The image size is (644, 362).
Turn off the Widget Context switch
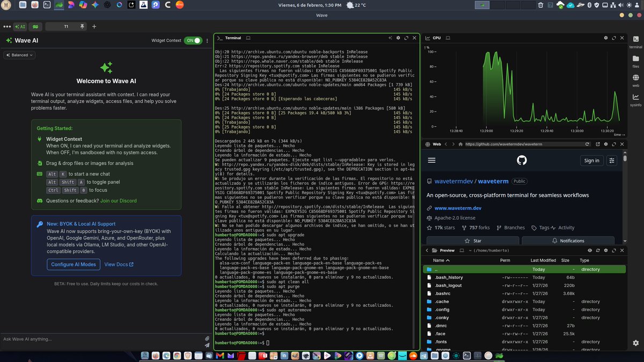pos(193,40)
